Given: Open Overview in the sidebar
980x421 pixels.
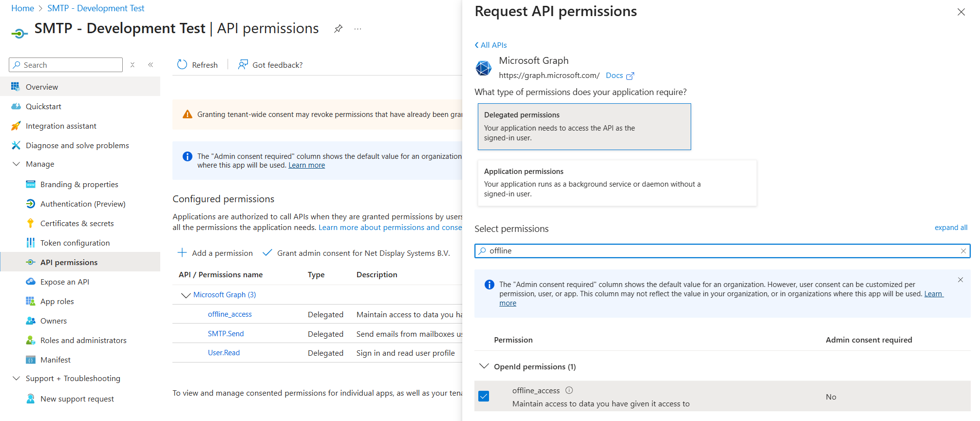Looking at the screenshot, I should pos(80,87).
